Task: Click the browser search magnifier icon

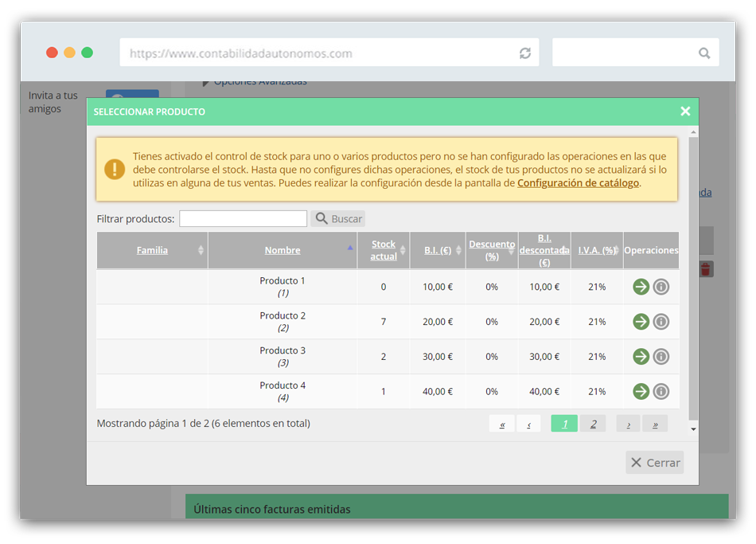Action: tap(704, 53)
